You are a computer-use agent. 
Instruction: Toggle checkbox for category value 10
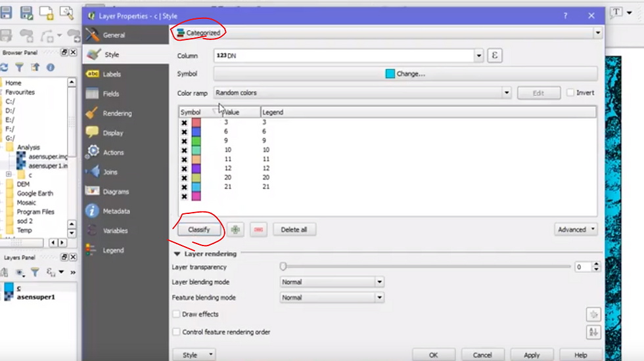pos(184,150)
